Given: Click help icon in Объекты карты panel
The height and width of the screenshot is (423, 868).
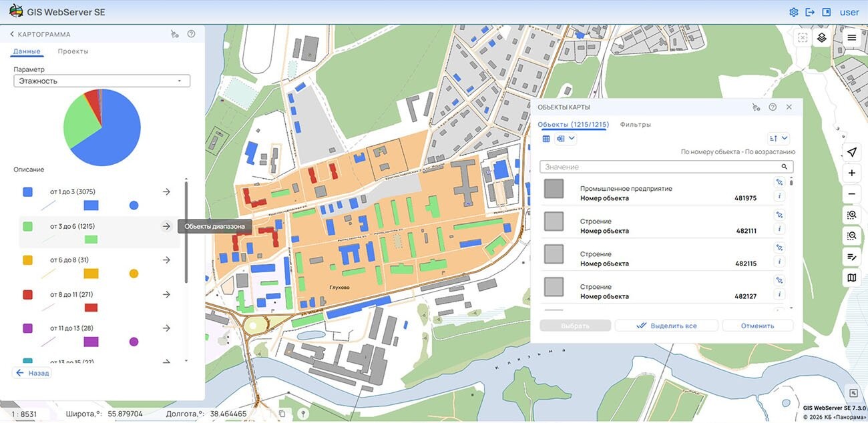Looking at the screenshot, I should pyautogui.click(x=773, y=107).
